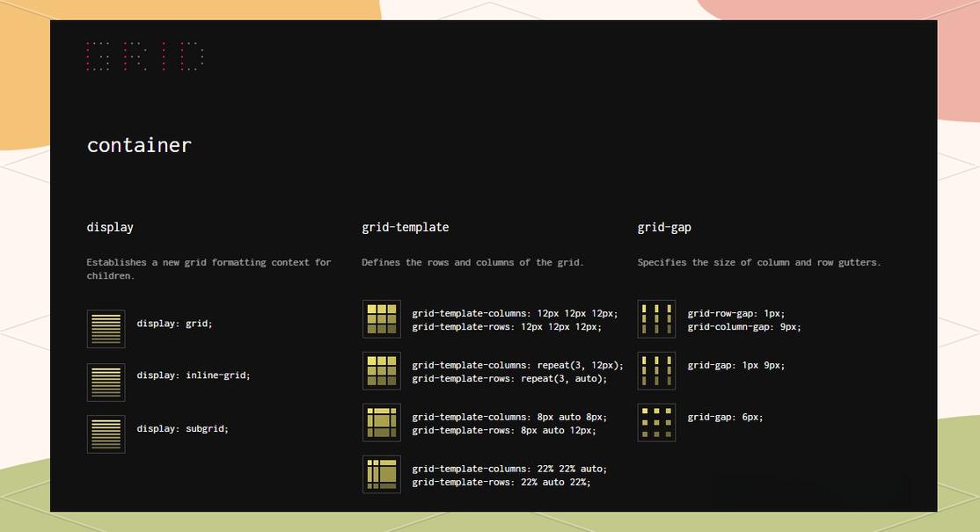Click the description 'Establishes a new grid formatting context'
Viewport: 980px width, 532px height.
click(x=208, y=269)
